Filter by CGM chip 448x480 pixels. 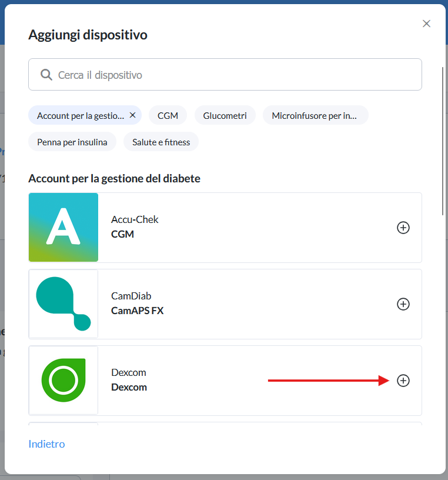(168, 115)
